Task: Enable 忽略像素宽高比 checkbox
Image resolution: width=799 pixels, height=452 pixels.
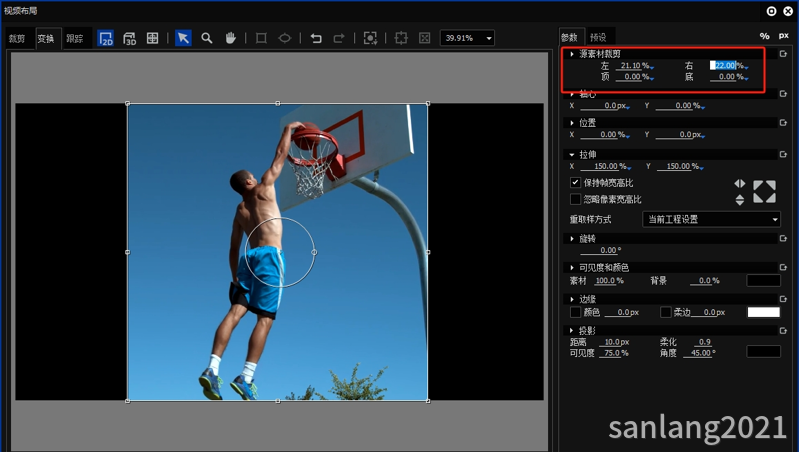Action: click(575, 199)
